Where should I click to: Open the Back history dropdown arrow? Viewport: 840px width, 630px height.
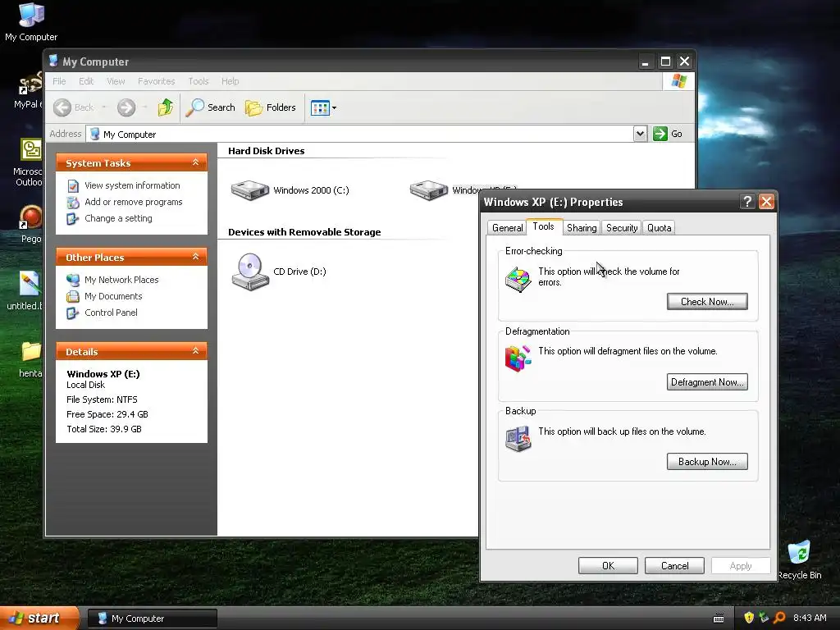tap(104, 107)
